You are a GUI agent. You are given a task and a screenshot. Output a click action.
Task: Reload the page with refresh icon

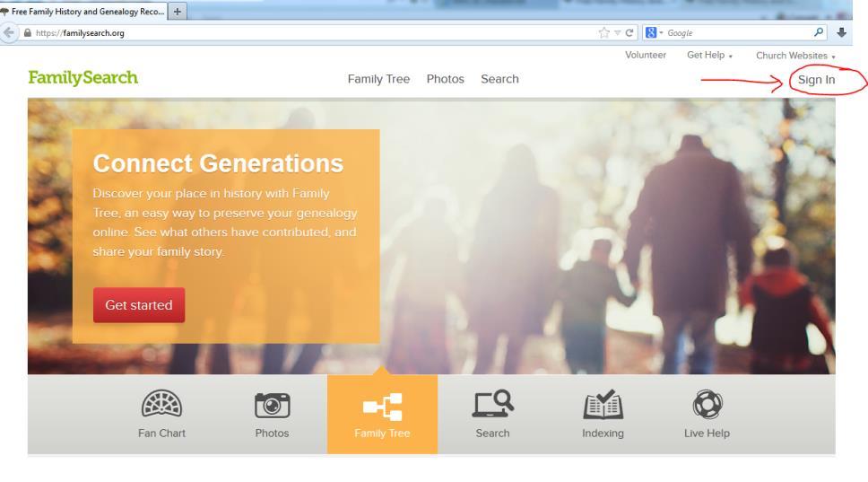pyautogui.click(x=629, y=32)
